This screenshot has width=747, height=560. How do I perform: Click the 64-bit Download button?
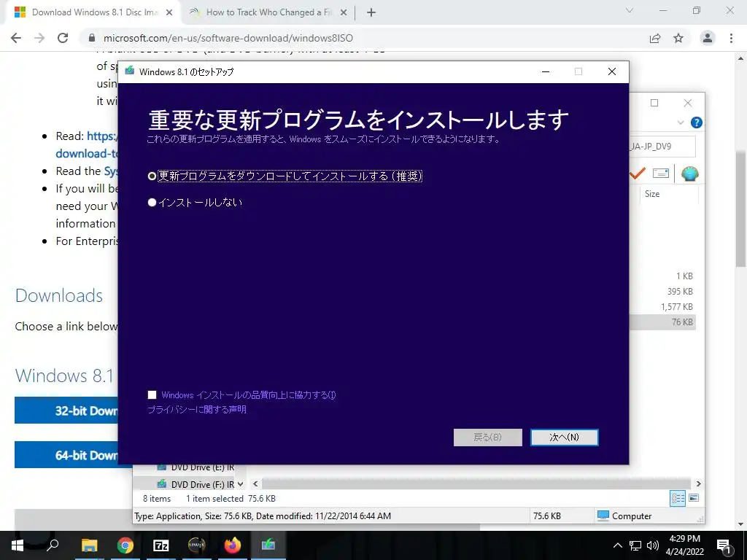click(x=66, y=455)
